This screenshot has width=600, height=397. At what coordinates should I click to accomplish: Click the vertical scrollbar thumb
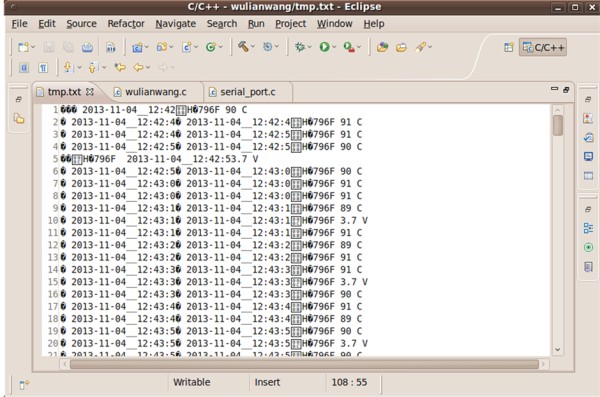(x=558, y=126)
